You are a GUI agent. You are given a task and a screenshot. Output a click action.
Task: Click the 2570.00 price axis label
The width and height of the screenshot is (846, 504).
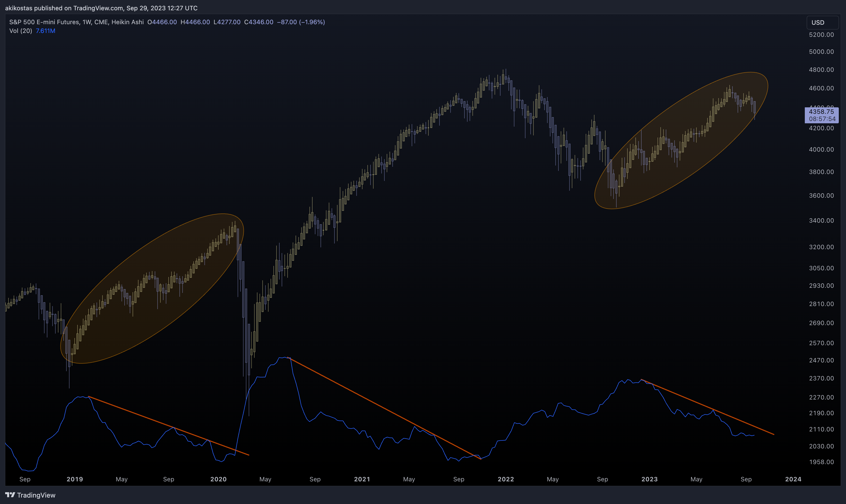(x=821, y=343)
